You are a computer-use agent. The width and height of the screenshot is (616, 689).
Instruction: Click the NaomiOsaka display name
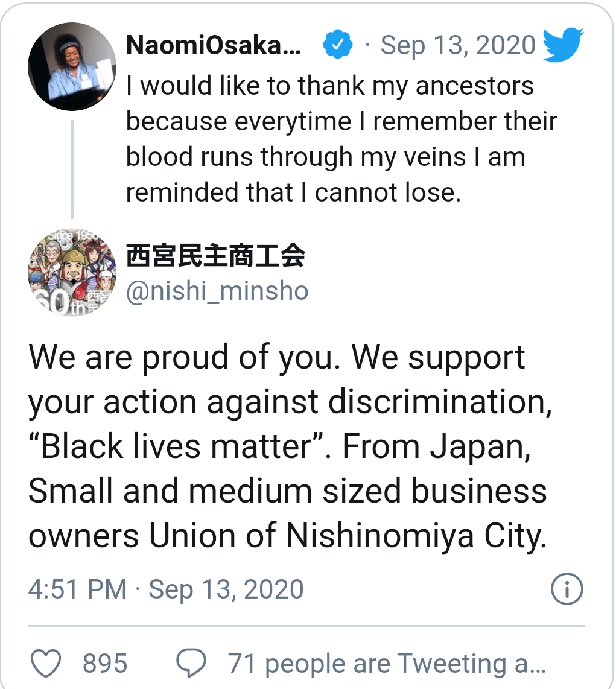(213, 46)
